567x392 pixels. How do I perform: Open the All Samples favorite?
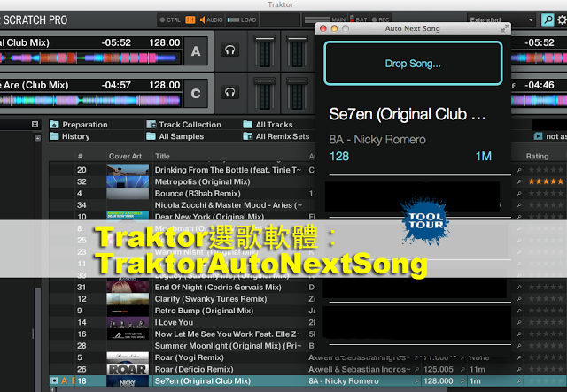(175, 136)
